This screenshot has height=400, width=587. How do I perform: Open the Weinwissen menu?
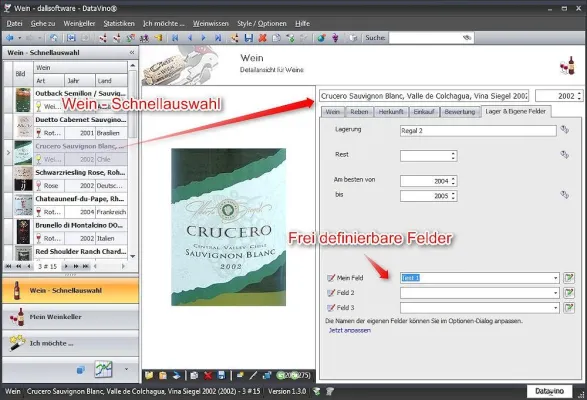211,24
